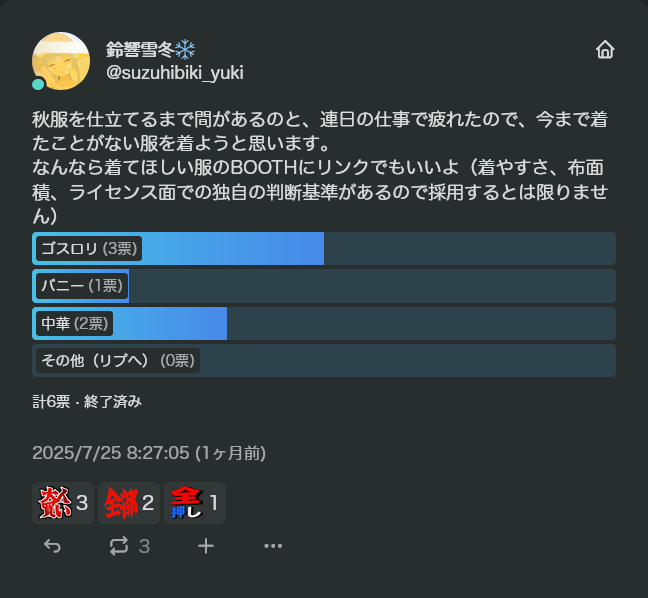The image size is (648, 598).
Task: Open 鈴響雪冬's avatar image
Action: [61, 61]
